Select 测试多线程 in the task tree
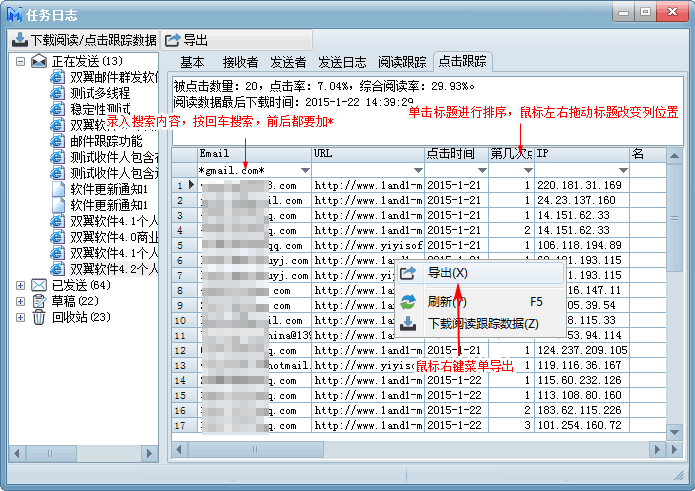 pyautogui.click(x=100, y=93)
